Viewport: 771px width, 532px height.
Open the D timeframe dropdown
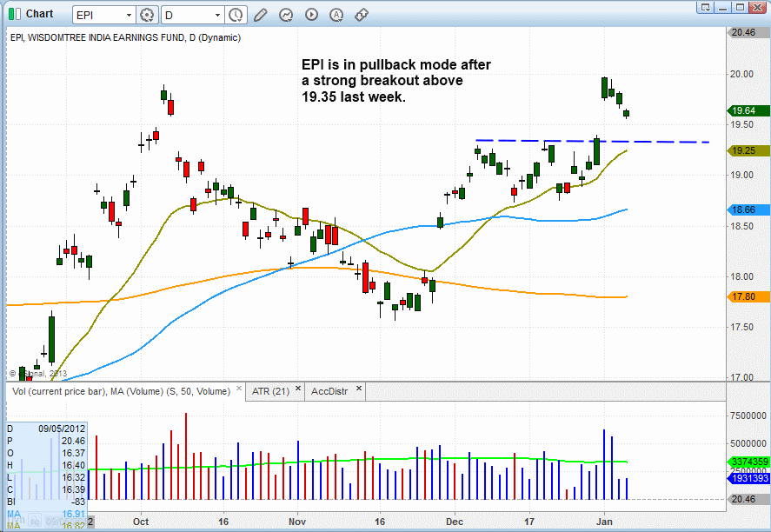click(x=216, y=15)
